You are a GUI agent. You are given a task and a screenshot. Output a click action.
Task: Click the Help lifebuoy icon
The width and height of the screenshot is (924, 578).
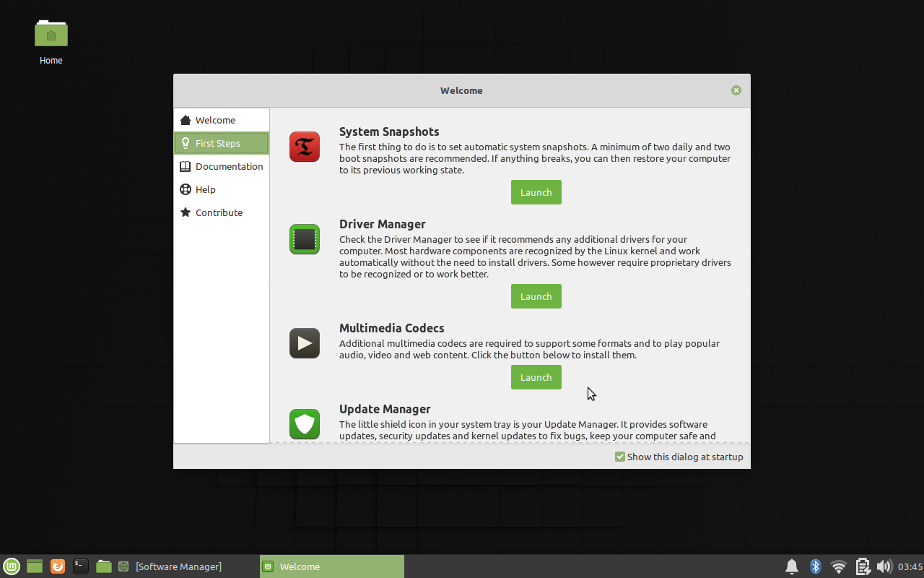point(186,189)
